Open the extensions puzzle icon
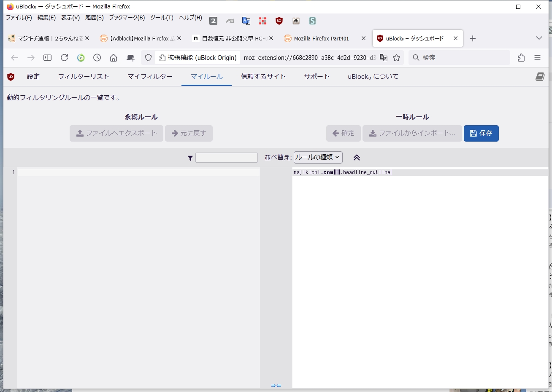 click(x=521, y=58)
